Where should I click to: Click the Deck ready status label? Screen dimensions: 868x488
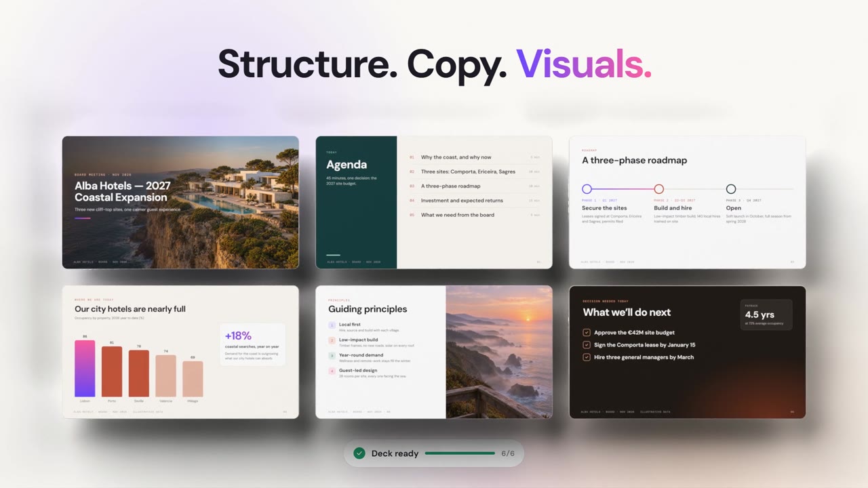(x=395, y=453)
